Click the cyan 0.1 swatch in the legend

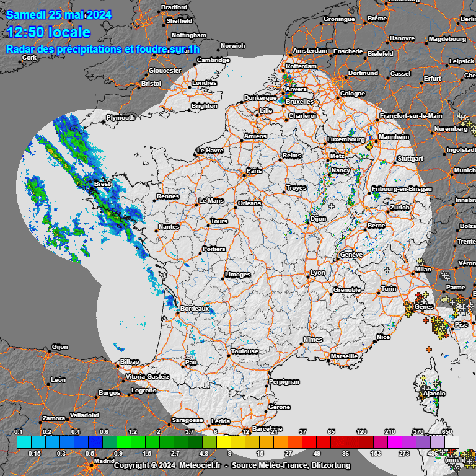24,442
